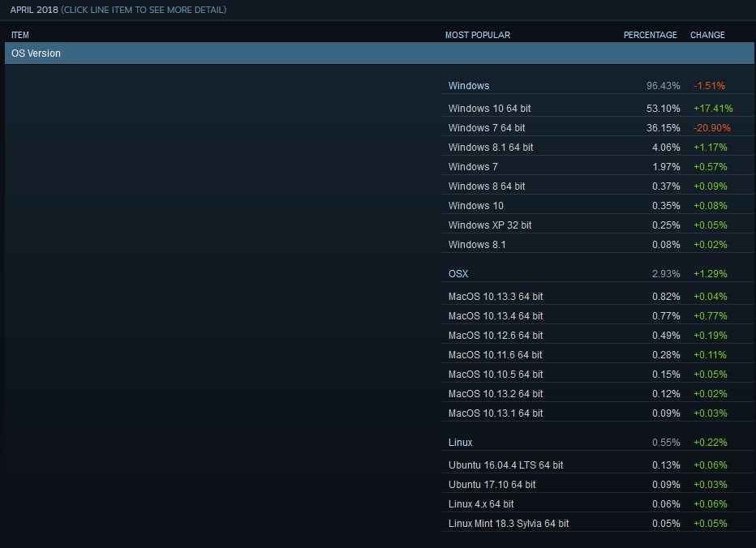Click the +0.22% Linux change value
The height and width of the screenshot is (548, 756).
tap(711, 443)
